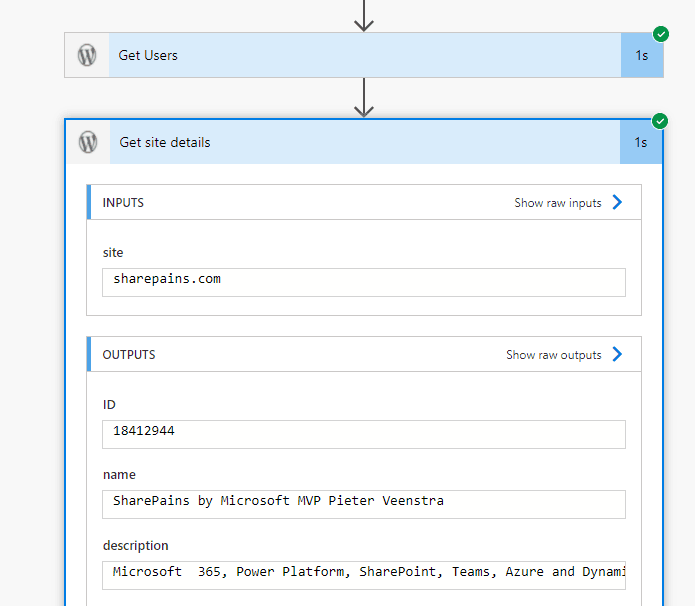Click Show raw inputs link
Image resolution: width=695 pixels, height=606 pixels.
click(558, 203)
